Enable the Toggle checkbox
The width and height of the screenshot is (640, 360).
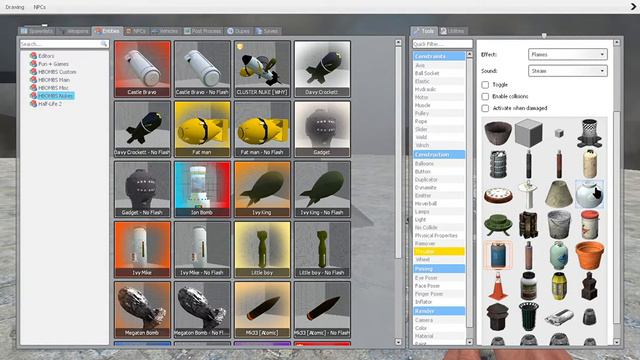[485, 84]
